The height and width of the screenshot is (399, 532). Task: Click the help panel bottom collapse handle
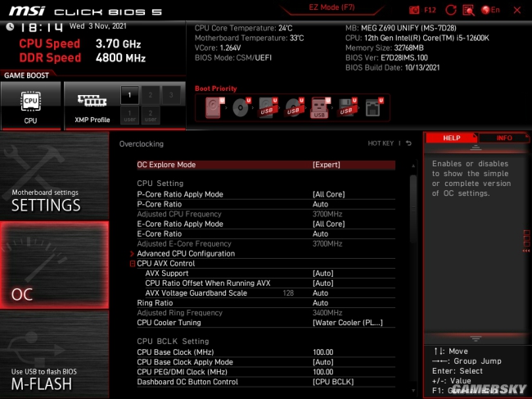coord(476,338)
